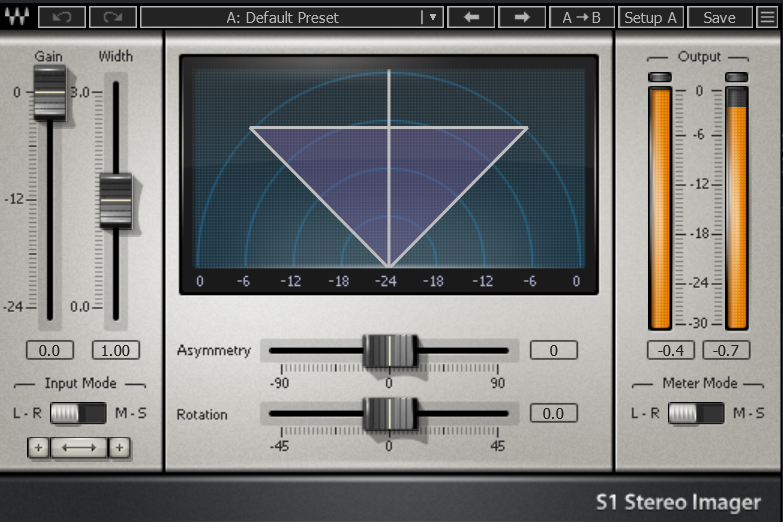Image resolution: width=783 pixels, height=522 pixels.
Task: Click right peak value -0.7
Action: tap(726, 350)
